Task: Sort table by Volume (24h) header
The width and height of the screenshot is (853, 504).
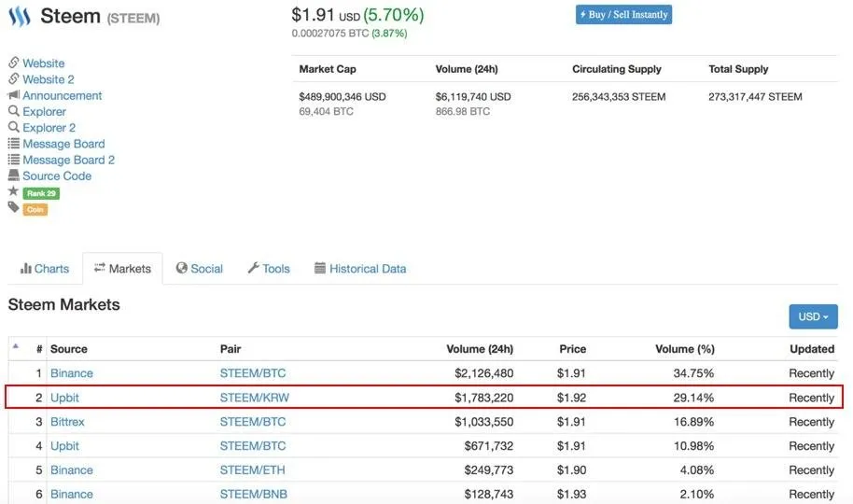Action: pyautogui.click(x=480, y=349)
